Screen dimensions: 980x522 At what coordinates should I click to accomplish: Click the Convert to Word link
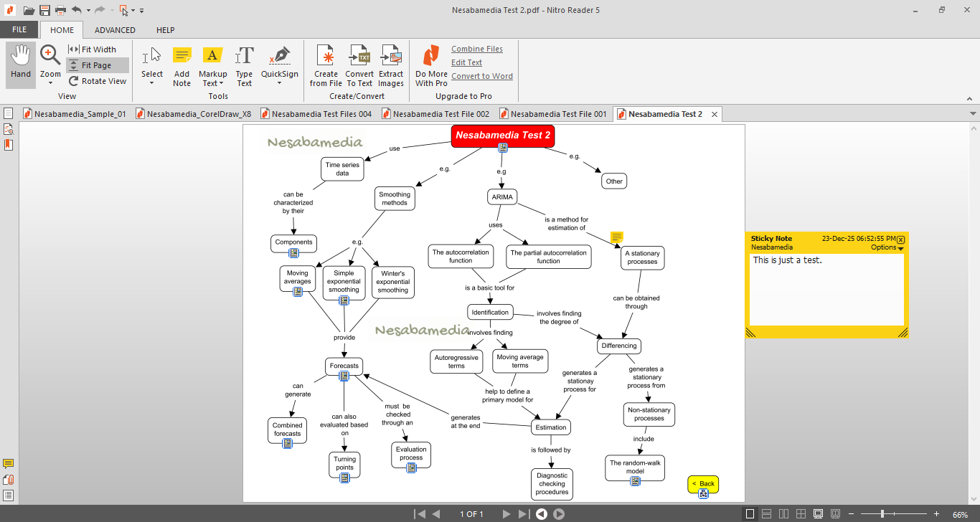(482, 76)
